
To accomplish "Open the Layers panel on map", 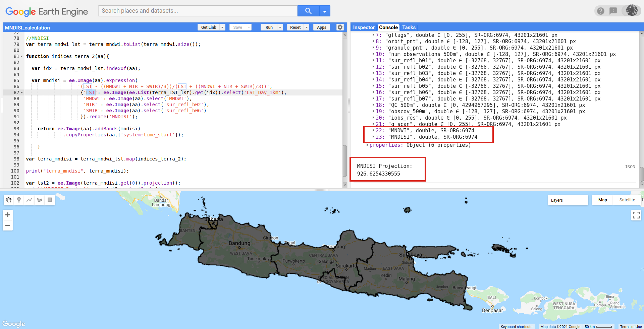I will (x=568, y=200).
